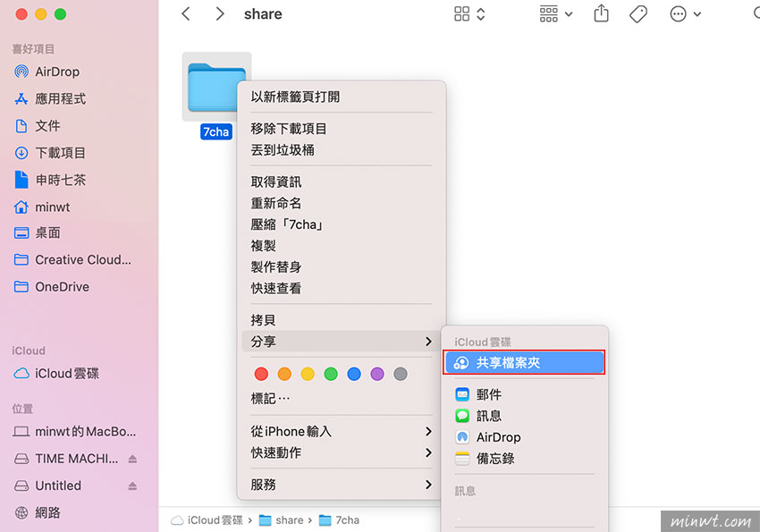760x532 pixels.
Task: Open 申時七茶 in the sidebar
Action: point(50,180)
